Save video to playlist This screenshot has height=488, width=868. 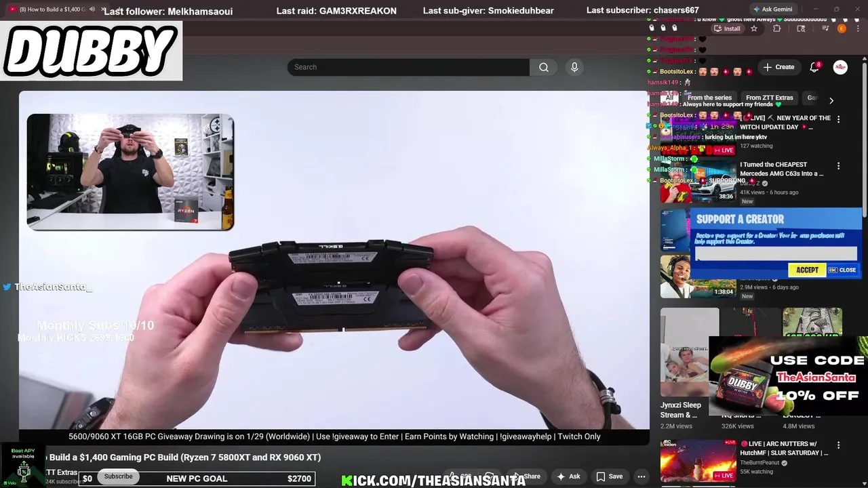(x=609, y=476)
